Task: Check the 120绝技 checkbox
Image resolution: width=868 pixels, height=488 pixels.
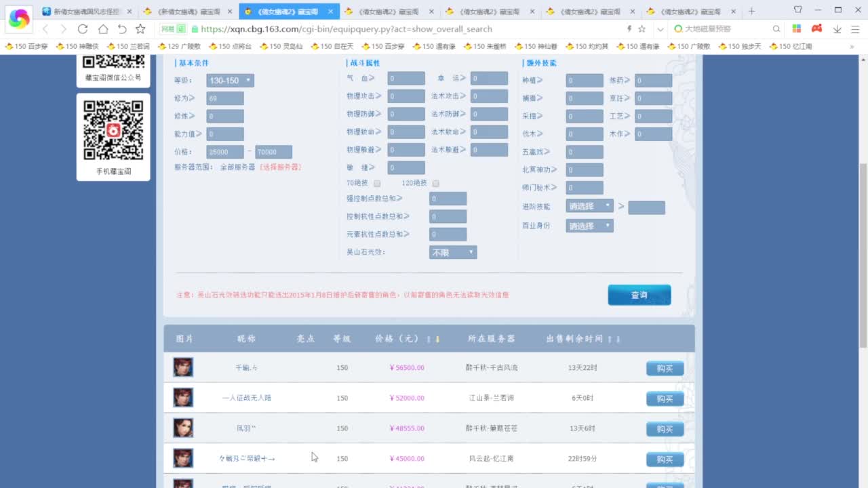Action: [436, 183]
